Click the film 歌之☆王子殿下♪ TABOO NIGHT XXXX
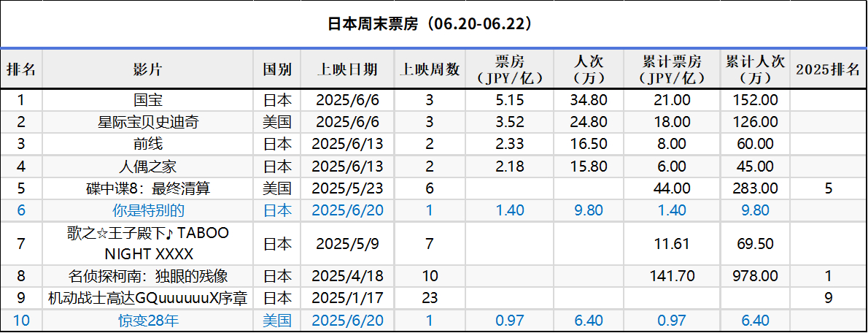The image size is (868, 333). point(148,243)
